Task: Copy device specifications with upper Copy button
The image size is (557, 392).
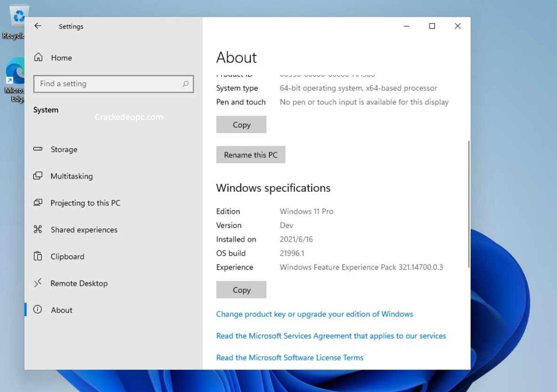Action: click(x=241, y=125)
